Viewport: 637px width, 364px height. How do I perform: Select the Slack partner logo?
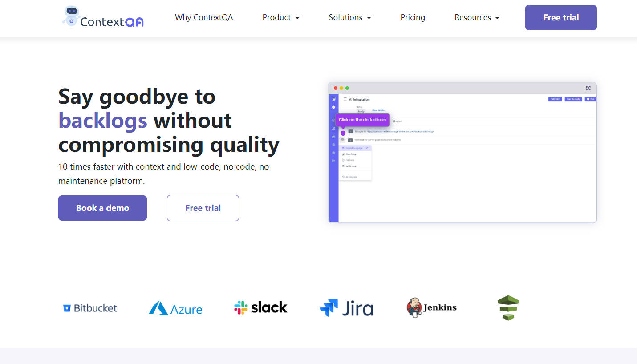pos(260,307)
